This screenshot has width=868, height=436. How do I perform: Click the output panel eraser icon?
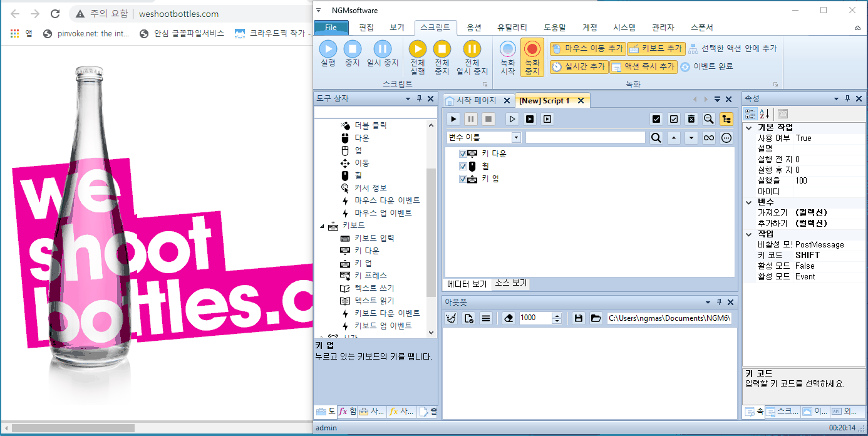tap(509, 318)
